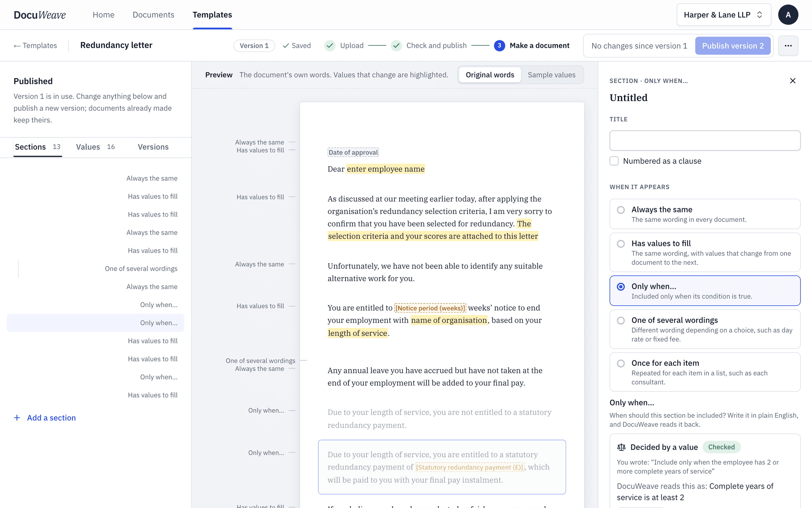812x508 pixels.
Task: Select the Only when... radio option
Action: [621, 287]
